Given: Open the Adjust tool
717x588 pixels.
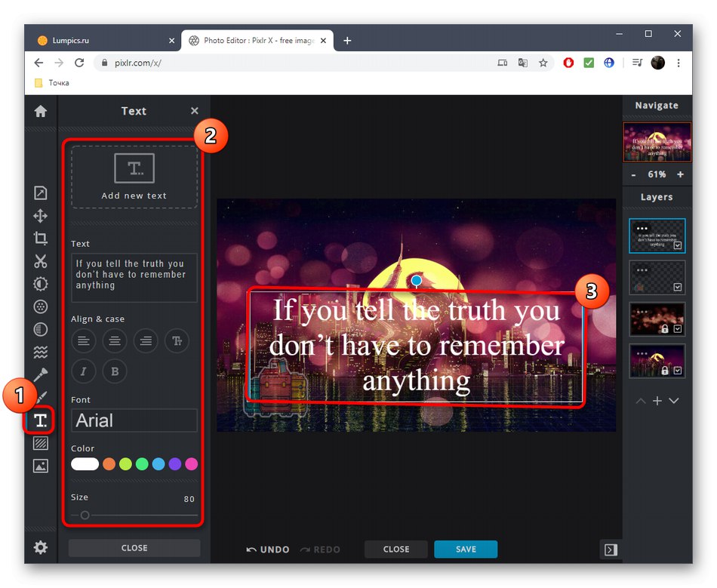Looking at the screenshot, I should point(40,284).
